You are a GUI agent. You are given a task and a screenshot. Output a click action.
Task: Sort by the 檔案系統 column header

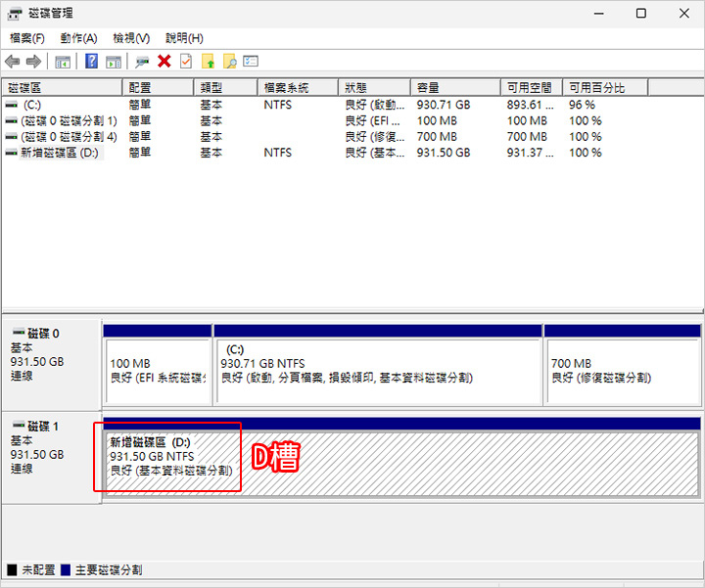tap(298, 88)
